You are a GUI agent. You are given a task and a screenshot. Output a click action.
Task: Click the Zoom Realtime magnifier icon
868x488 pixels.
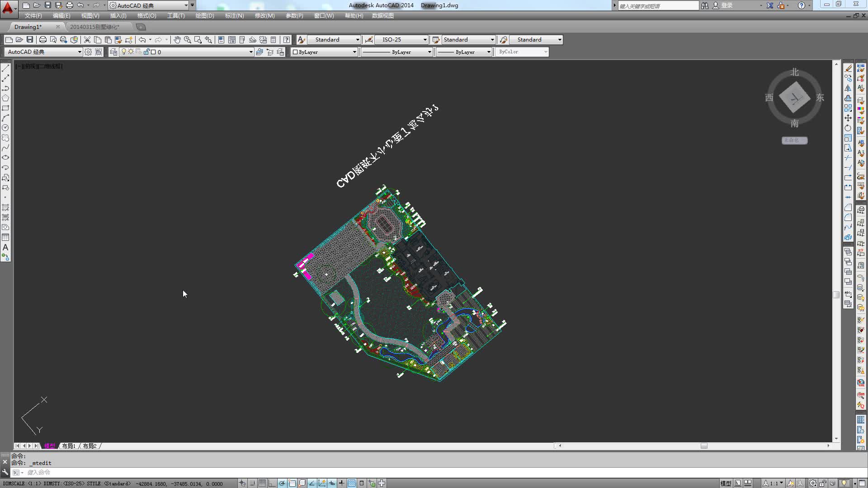[x=187, y=40]
